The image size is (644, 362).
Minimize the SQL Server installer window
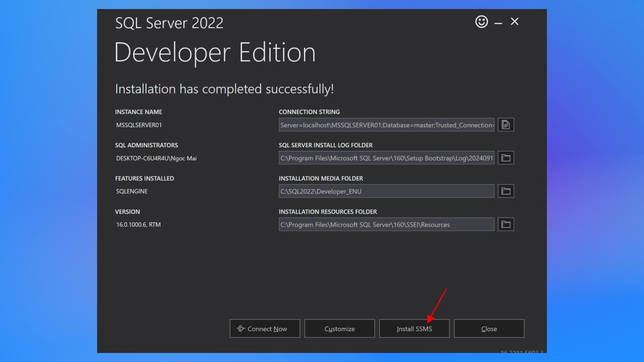(498, 23)
